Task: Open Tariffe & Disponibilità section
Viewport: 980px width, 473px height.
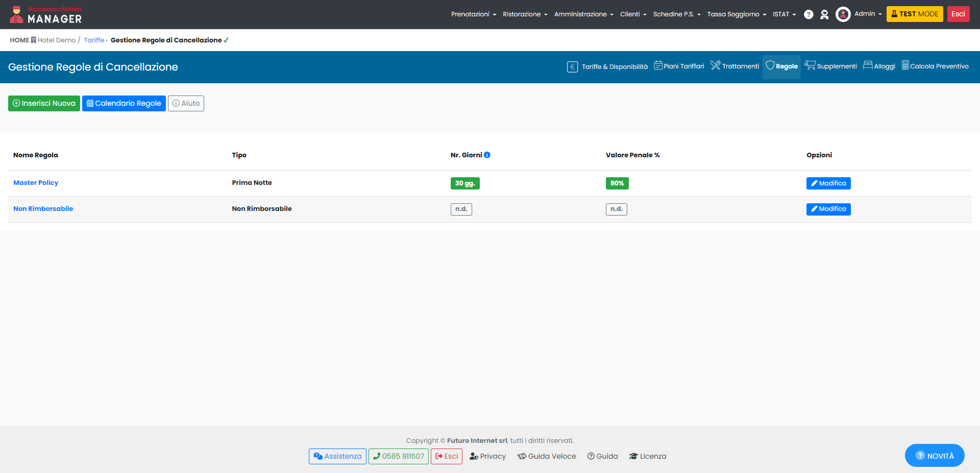Action: coord(607,66)
